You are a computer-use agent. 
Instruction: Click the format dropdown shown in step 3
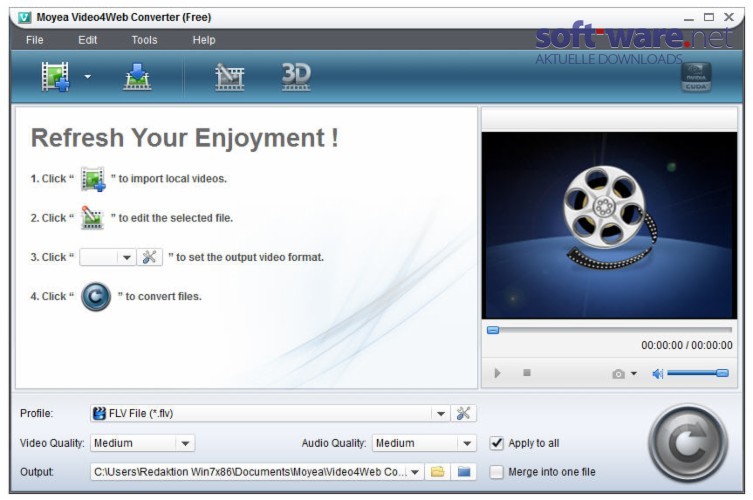tap(107, 257)
